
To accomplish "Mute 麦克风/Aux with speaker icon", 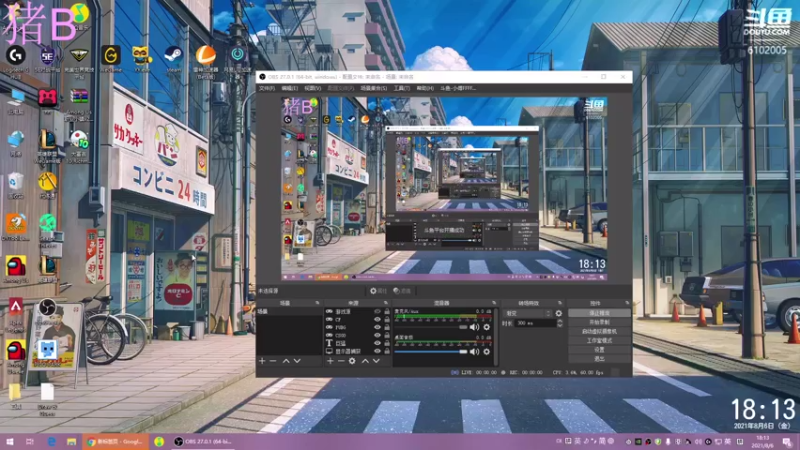I will point(474,327).
